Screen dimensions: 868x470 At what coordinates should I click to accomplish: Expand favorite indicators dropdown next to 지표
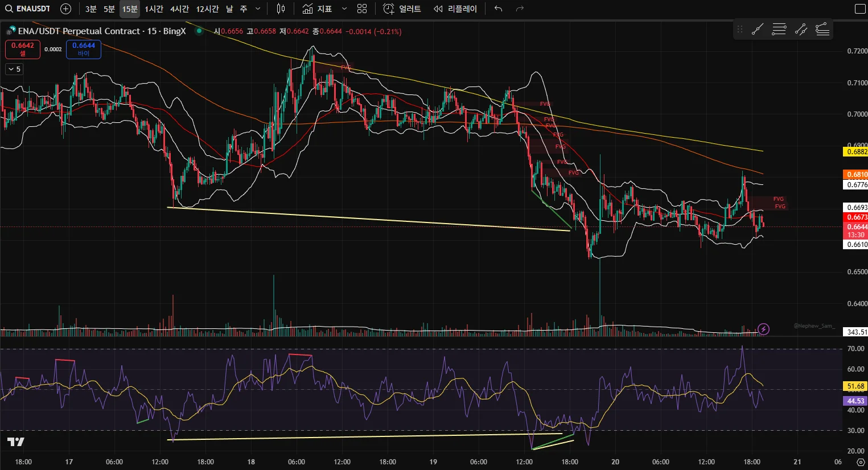[344, 9]
